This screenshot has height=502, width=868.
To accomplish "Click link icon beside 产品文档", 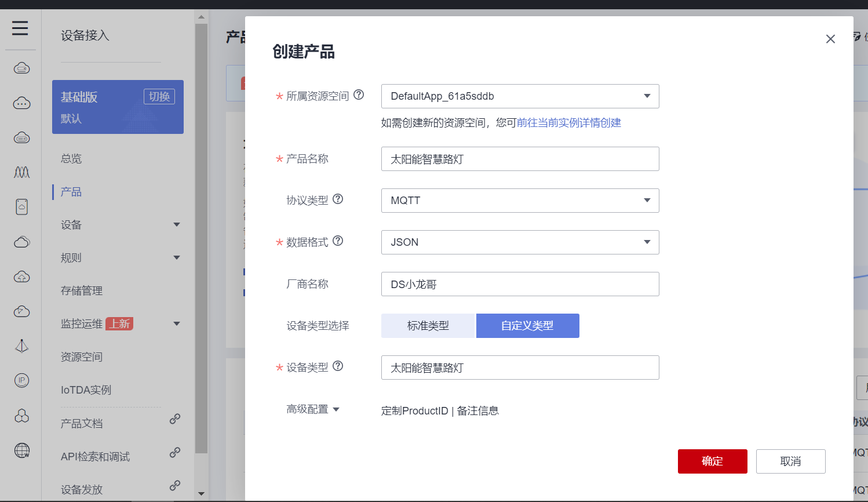I will [174, 419].
